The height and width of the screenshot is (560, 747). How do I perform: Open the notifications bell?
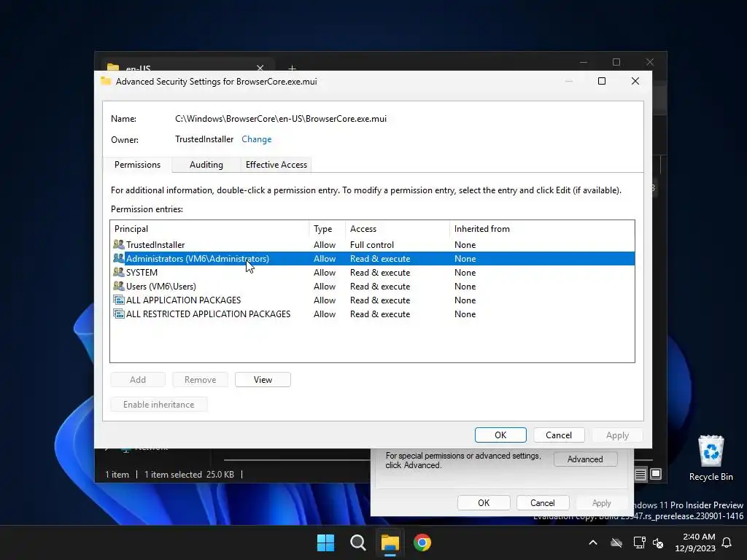(727, 542)
